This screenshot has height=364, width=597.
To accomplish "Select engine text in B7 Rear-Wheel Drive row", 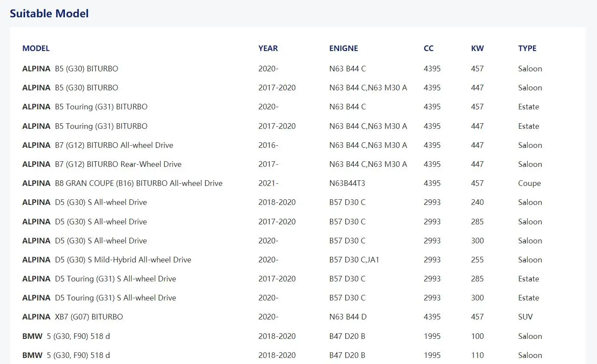I will pos(368,164).
